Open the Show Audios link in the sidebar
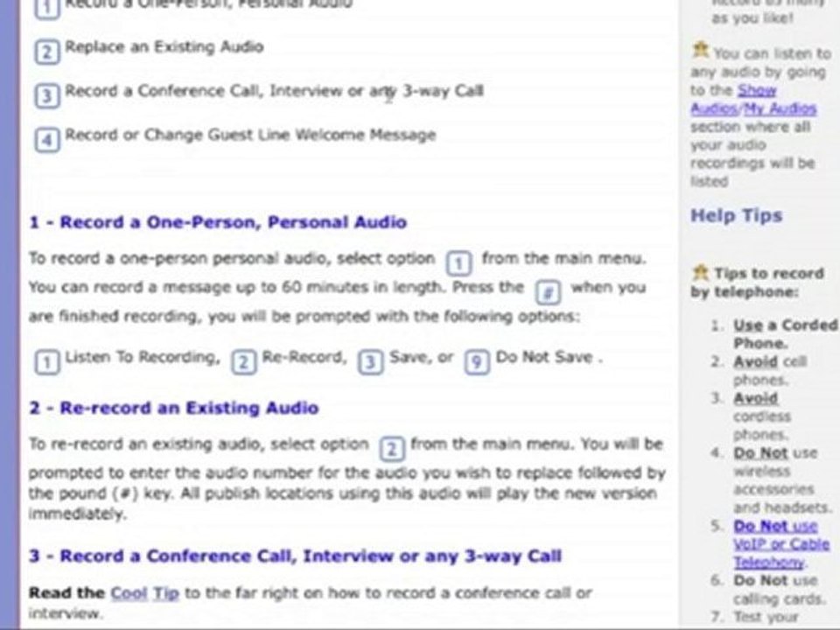The image size is (840, 630). 735,99
